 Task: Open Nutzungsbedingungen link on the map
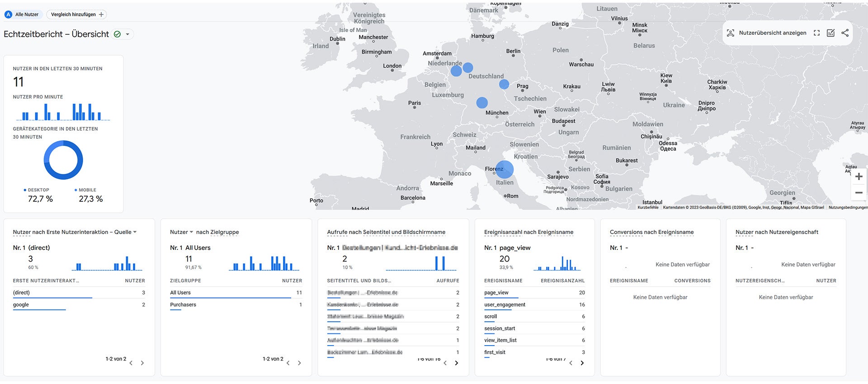pyautogui.click(x=848, y=207)
